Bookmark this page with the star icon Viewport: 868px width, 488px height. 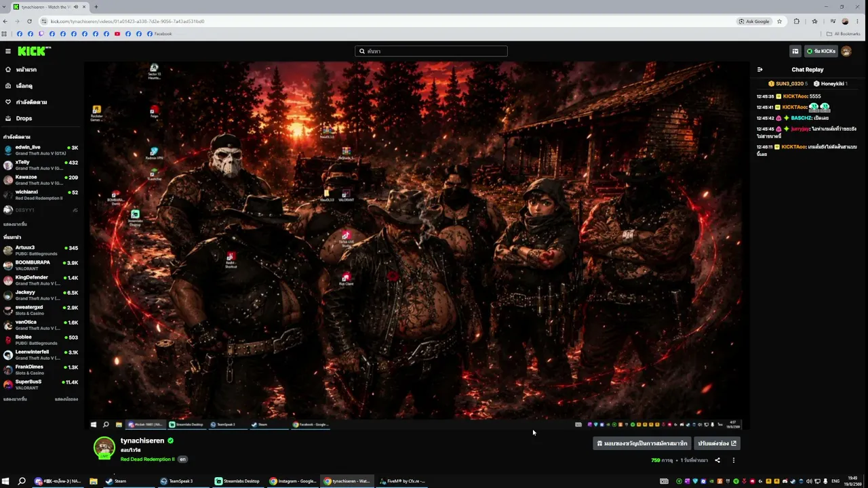click(779, 21)
